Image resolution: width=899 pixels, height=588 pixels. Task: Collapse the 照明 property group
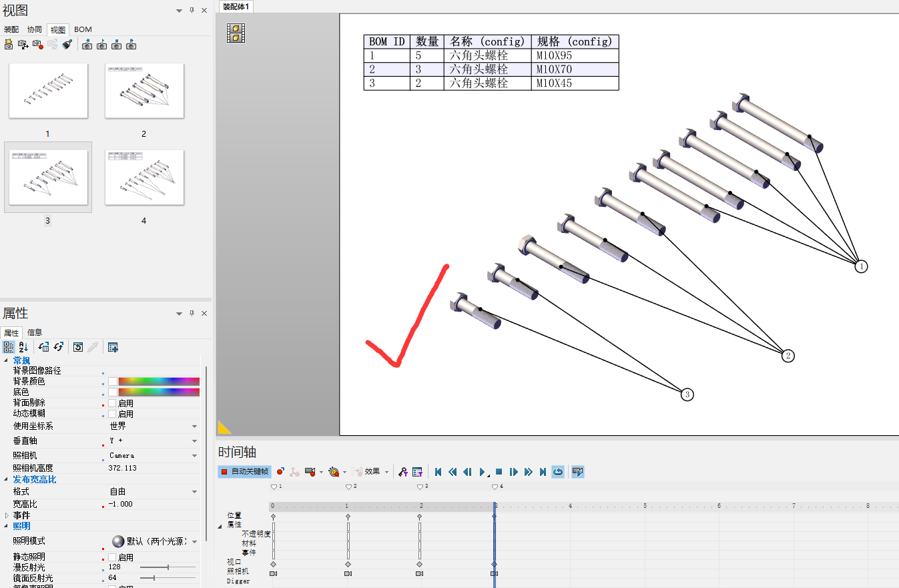coord(7,526)
